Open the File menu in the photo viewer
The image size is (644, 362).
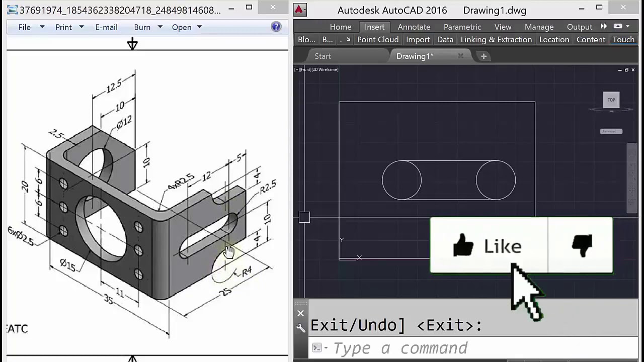(25, 27)
